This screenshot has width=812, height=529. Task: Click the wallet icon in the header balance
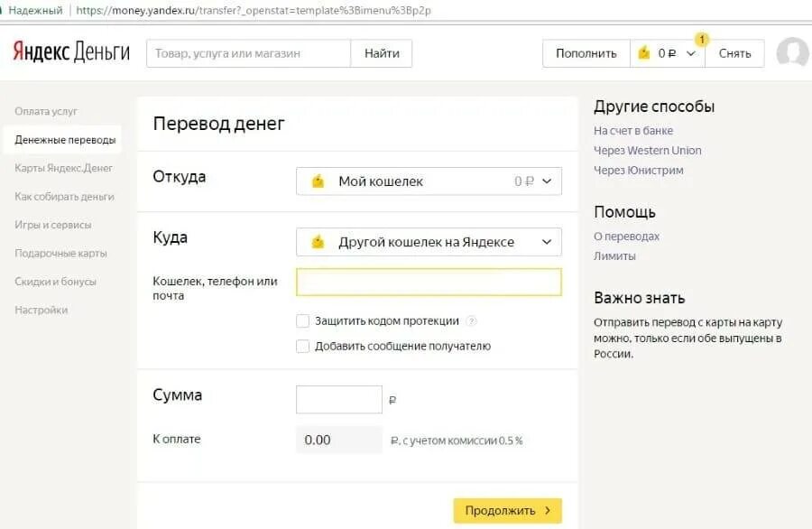pyautogui.click(x=643, y=53)
